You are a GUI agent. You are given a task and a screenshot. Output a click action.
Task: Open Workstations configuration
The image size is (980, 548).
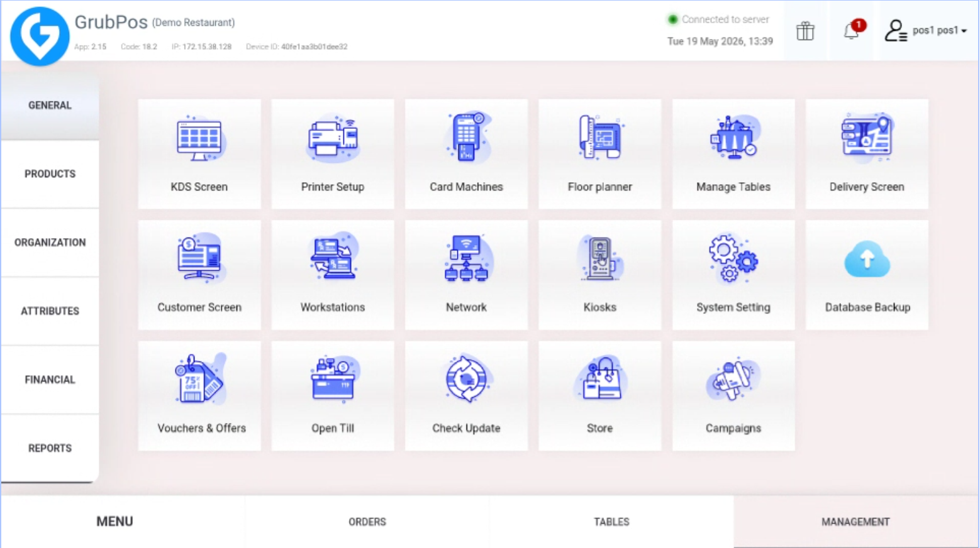(x=333, y=275)
